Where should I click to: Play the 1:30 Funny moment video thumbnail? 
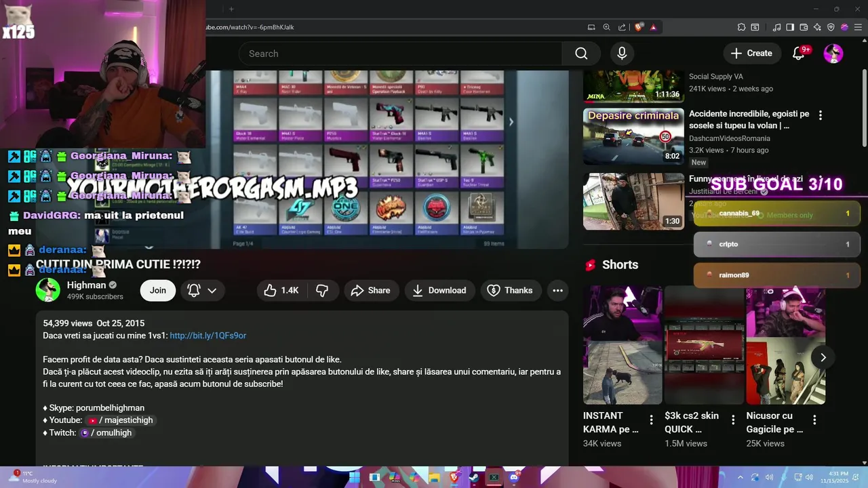tap(634, 201)
